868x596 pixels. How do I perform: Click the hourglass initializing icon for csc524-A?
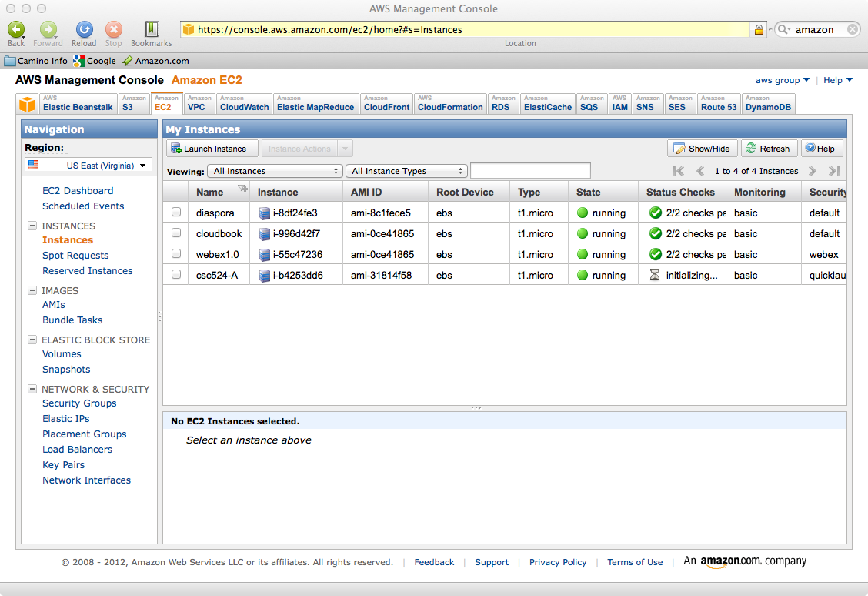coord(654,275)
